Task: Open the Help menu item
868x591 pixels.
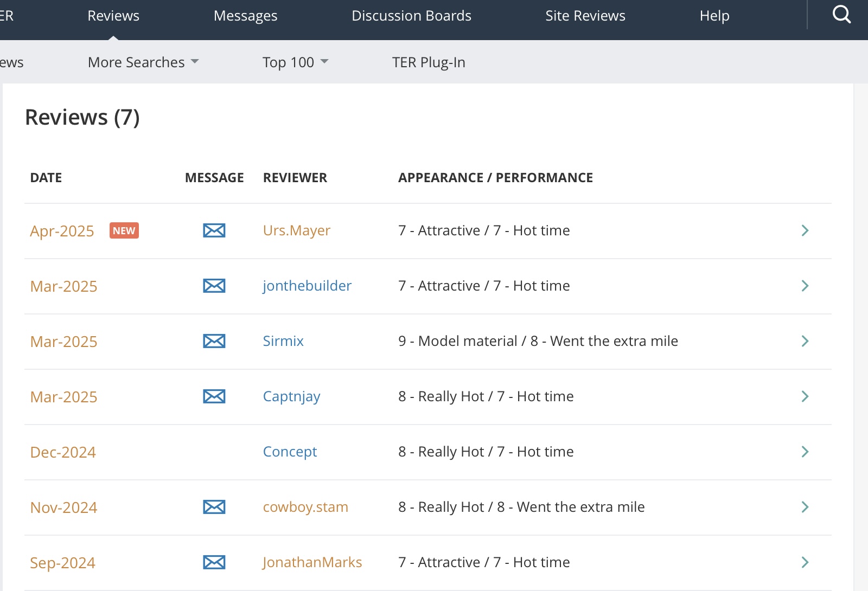Action: [714, 16]
